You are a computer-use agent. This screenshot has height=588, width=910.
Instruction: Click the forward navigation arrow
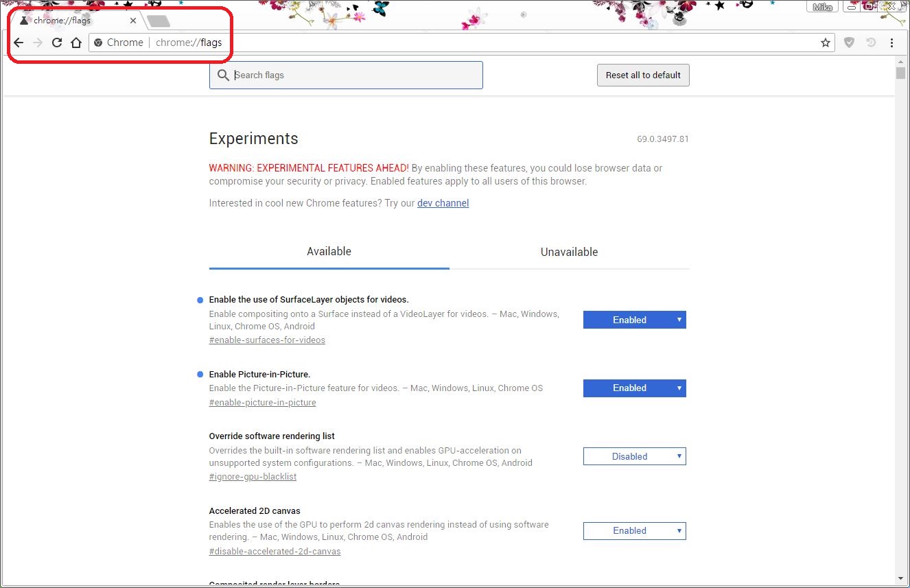tap(38, 43)
